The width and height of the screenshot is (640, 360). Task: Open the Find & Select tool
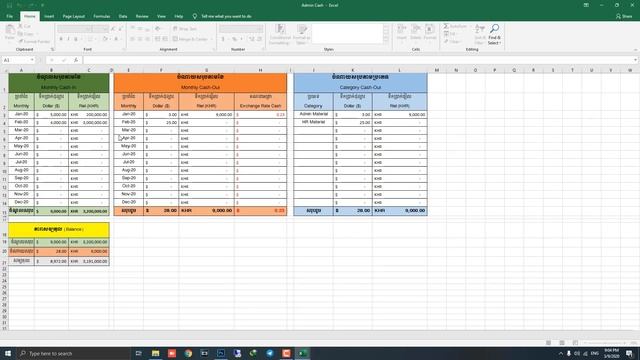point(494,34)
